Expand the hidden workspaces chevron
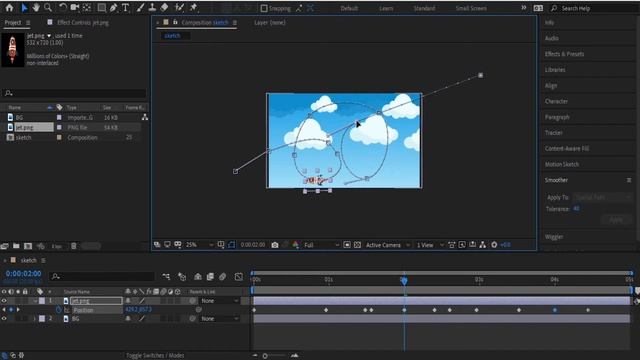The height and width of the screenshot is (360, 640). [x=524, y=8]
